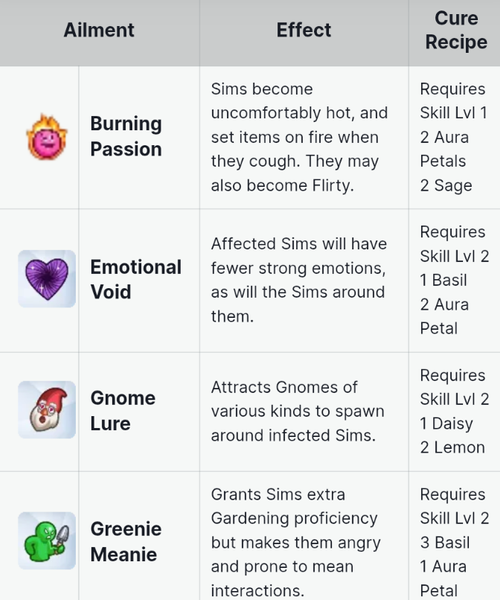Click the Greenie Meanie ailment name
This screenshot has height=600, width=500.
point(126,541)
